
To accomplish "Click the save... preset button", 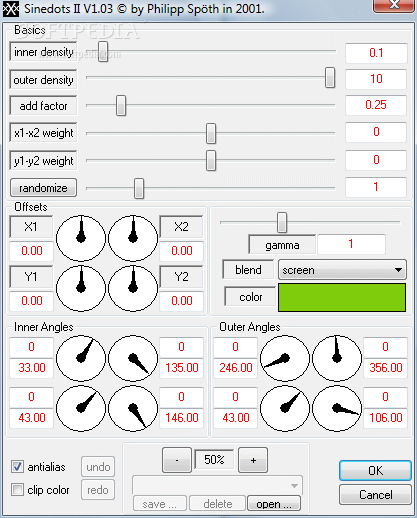I will coord(159,504).
